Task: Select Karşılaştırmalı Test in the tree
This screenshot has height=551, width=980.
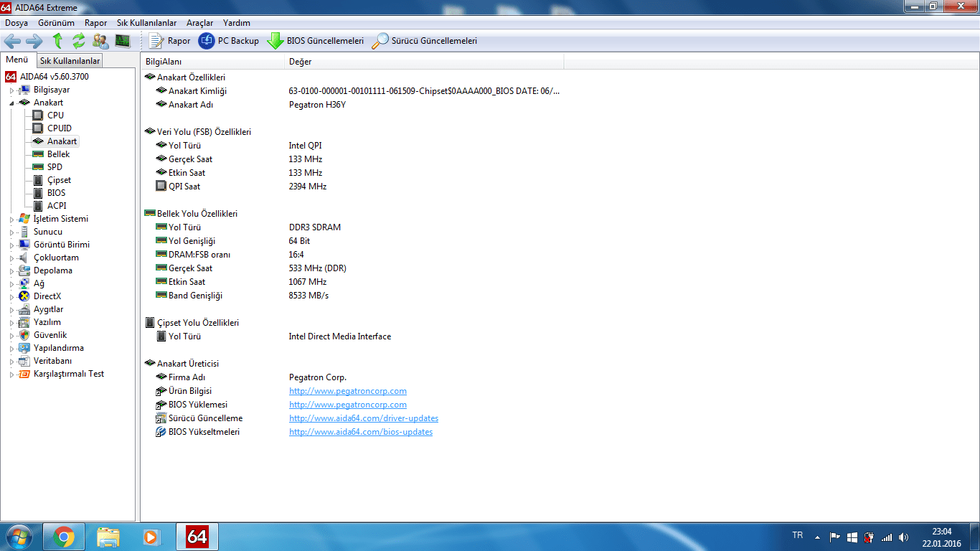Action: (x=69, y=374)
